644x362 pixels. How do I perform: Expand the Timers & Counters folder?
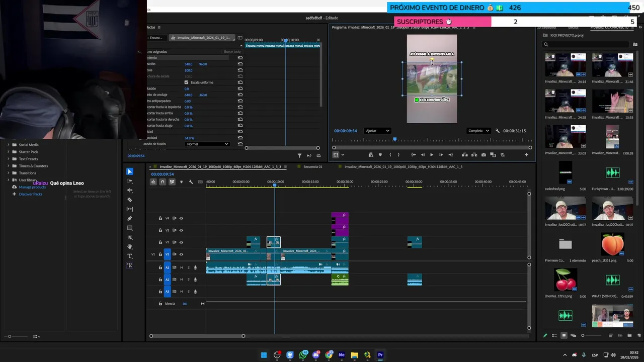tap(8, 166)
